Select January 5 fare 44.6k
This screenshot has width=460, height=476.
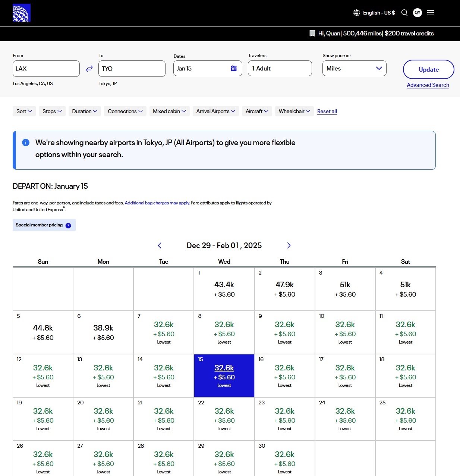pyautogui.click(x=43, y=332)
